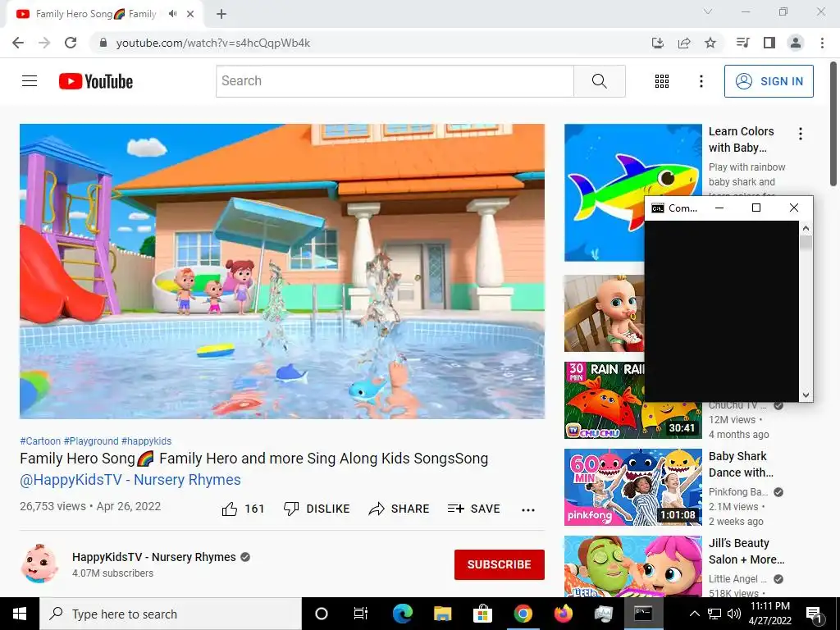The height and width of the screenshot is (630, 840).
Task: Click the video player to pause
Action: tap(282, 271)
